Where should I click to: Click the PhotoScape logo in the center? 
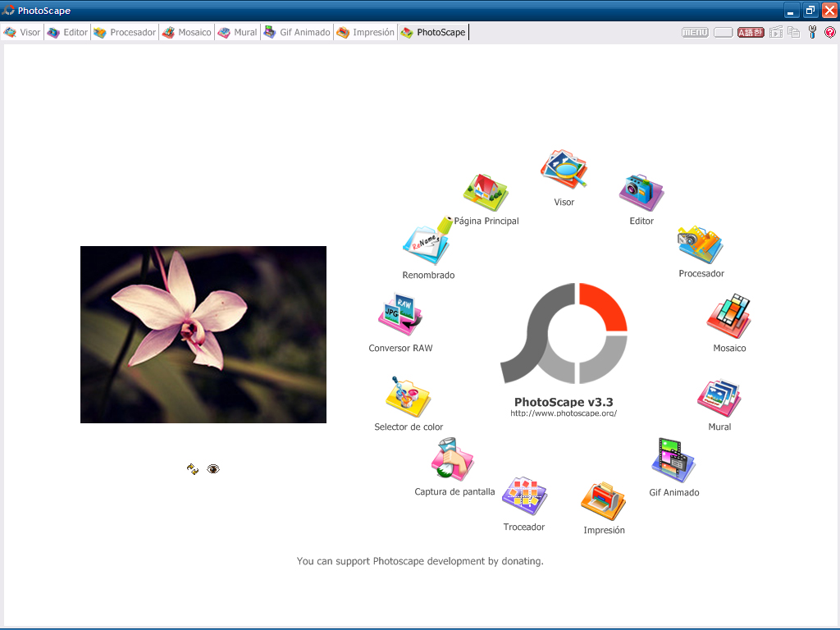pyautogui.click(x=564, y=333)
